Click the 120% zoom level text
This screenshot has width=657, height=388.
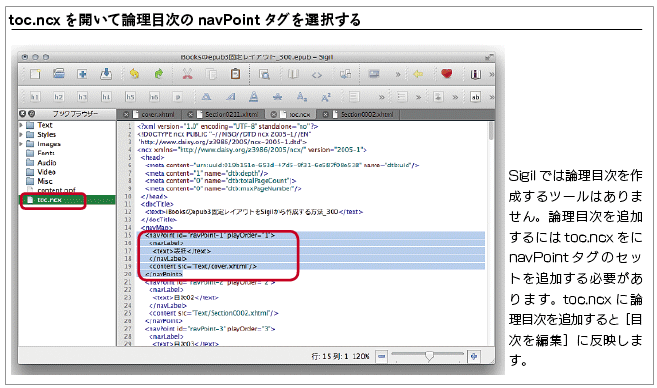[361, 357]
